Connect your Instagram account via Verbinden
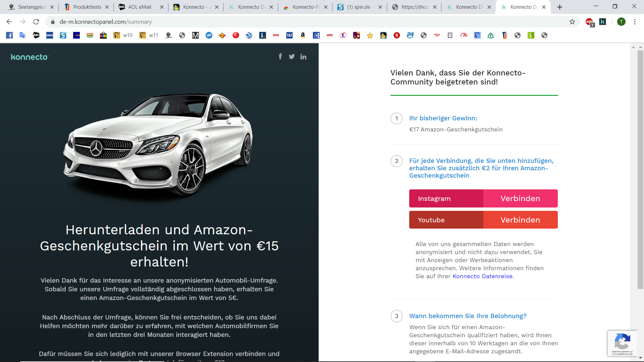The height and width of the screenshot is (362, 644). [x=520, y=198]
